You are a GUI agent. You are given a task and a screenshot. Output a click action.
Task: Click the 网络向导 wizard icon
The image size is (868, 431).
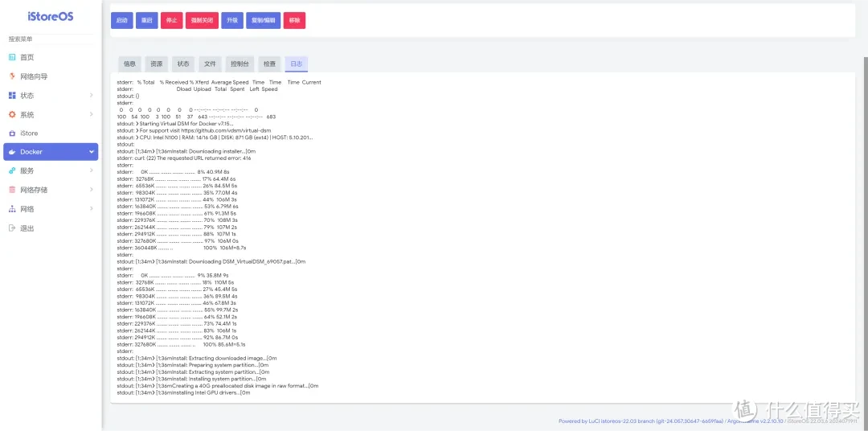12,76
